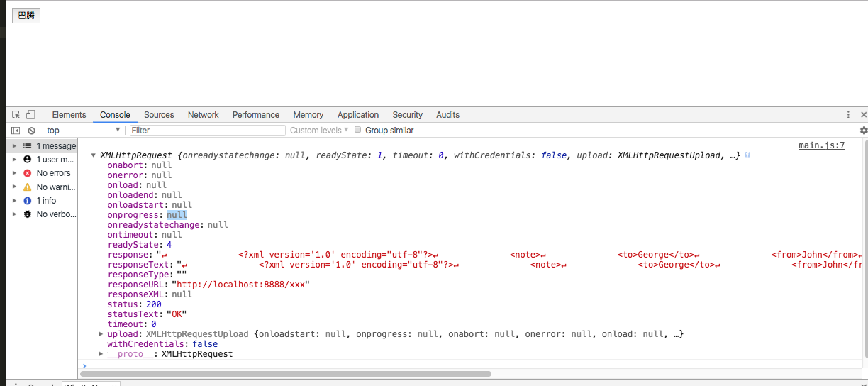The image size is (868, 386).
Task: Click the responseXML: null row
Action: tap(150, 294)
